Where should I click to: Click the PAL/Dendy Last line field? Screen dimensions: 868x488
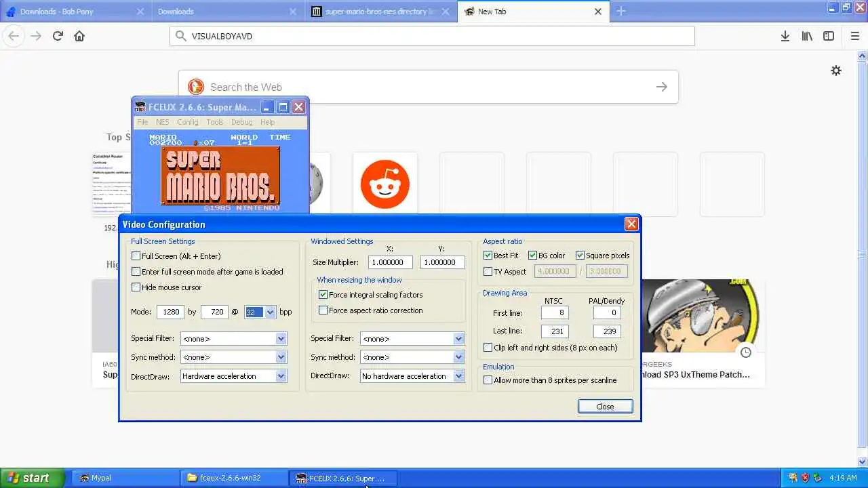point(607,331)
